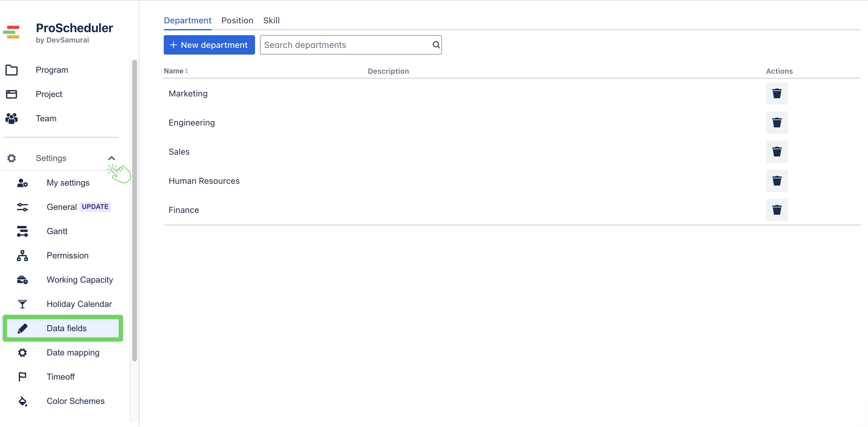868x427 pixels.
Task: Open Holiday Calendar settings
Action: (79, 304)
